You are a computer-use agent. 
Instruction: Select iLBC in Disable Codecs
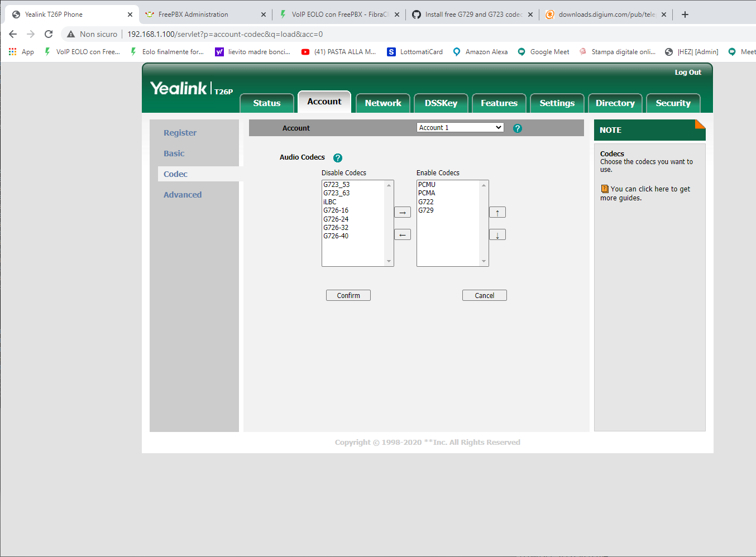[x=330, y=202]
